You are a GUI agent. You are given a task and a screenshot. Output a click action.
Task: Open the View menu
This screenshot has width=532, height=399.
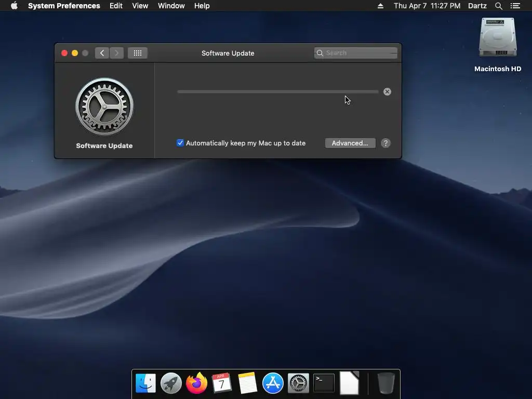(140, 6)
